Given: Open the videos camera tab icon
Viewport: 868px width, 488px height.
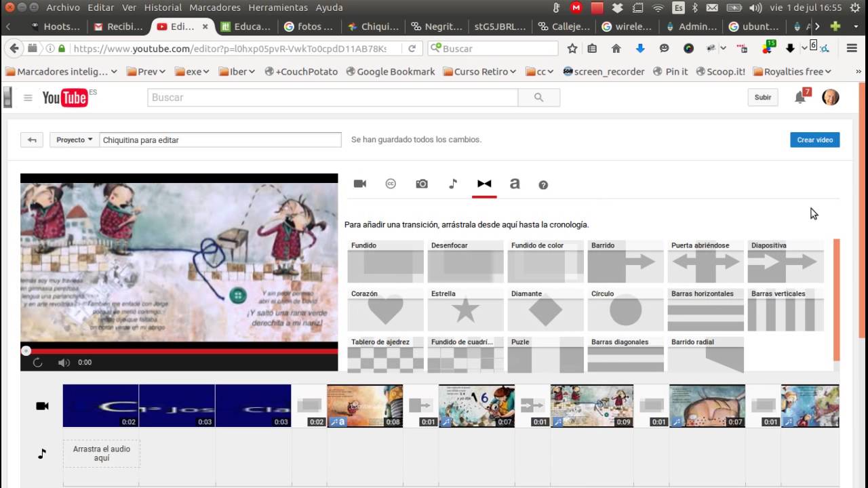Looking at the screenshot, I should click(x=360, y=184).
